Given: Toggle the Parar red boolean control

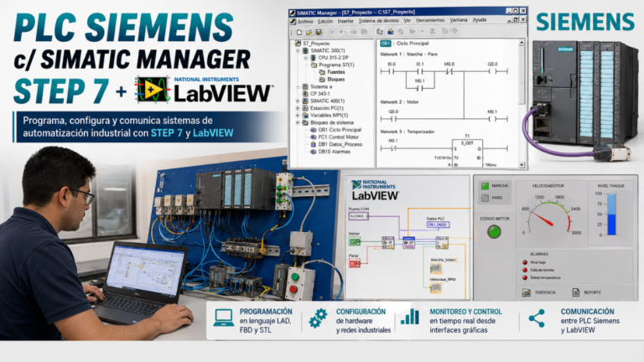Looking at the screenshot, I should click(355, 263).
